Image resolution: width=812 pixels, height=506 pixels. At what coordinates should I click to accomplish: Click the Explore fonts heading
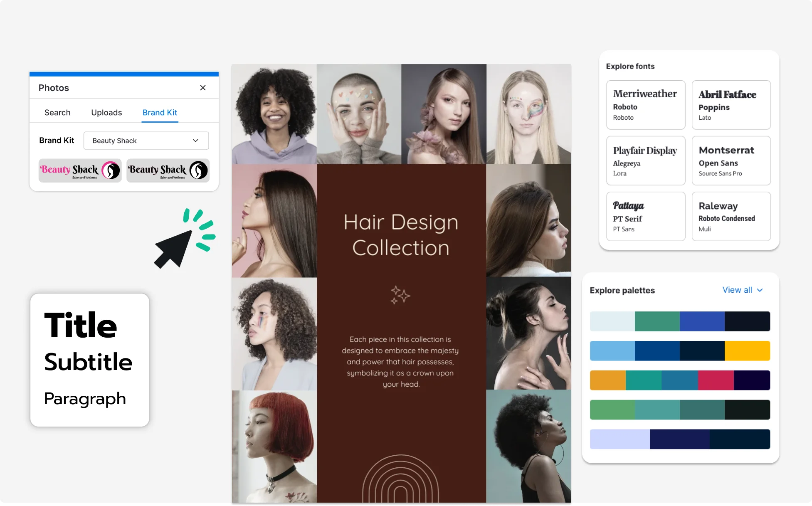tap(630, 66)
